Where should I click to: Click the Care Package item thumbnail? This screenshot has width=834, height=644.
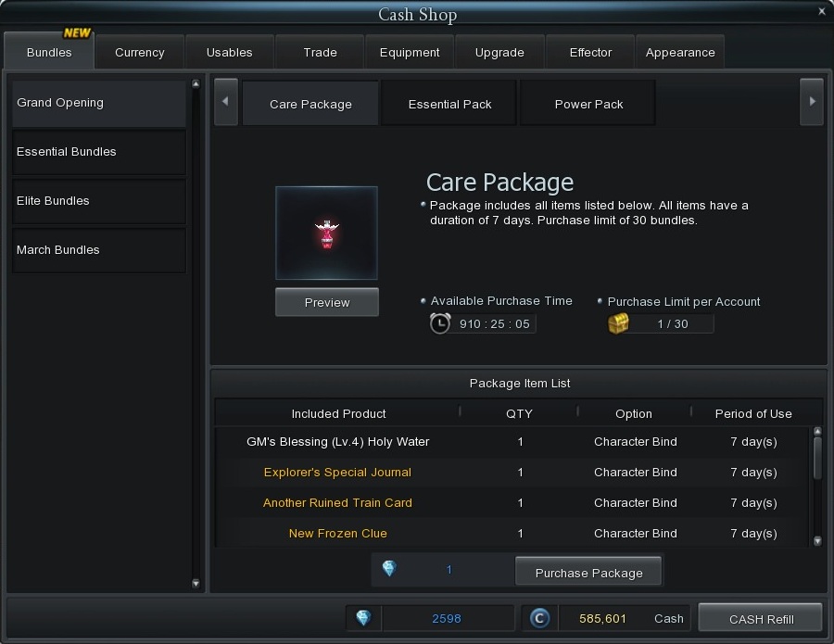click(326, 234)
